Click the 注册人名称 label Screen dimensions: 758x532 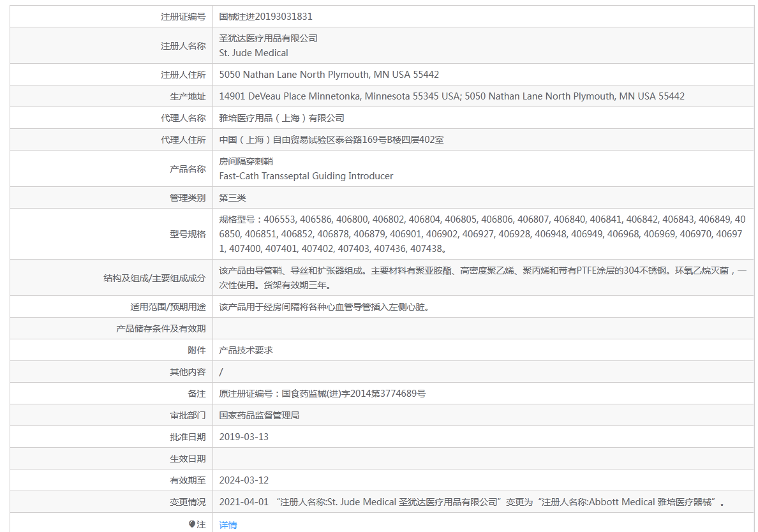pos(183,46)
